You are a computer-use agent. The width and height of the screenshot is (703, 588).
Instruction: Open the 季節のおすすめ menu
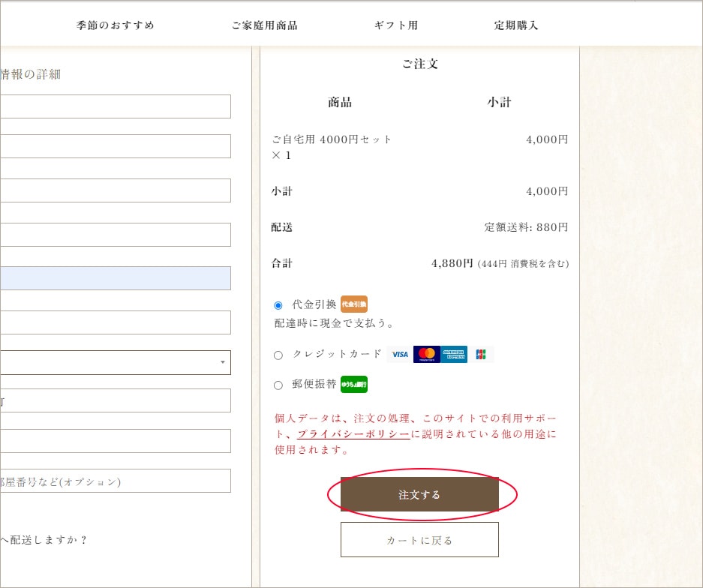[116, 25]
